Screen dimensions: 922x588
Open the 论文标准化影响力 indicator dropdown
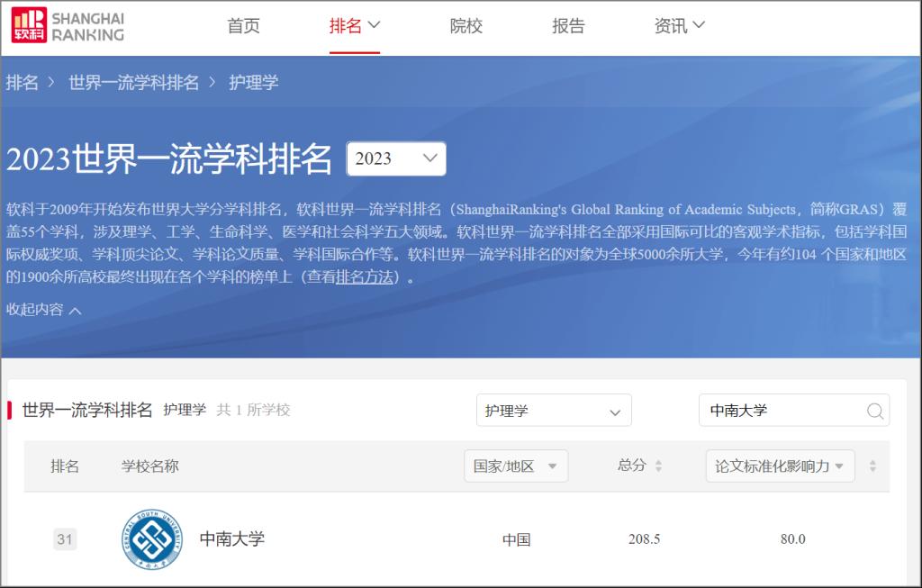[779, 466]
